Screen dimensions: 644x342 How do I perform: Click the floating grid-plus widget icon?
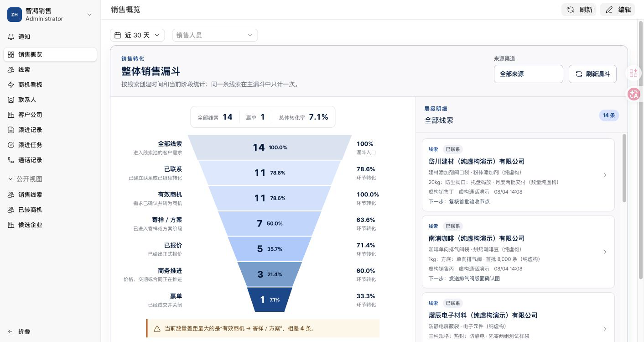tap(634, 73)
